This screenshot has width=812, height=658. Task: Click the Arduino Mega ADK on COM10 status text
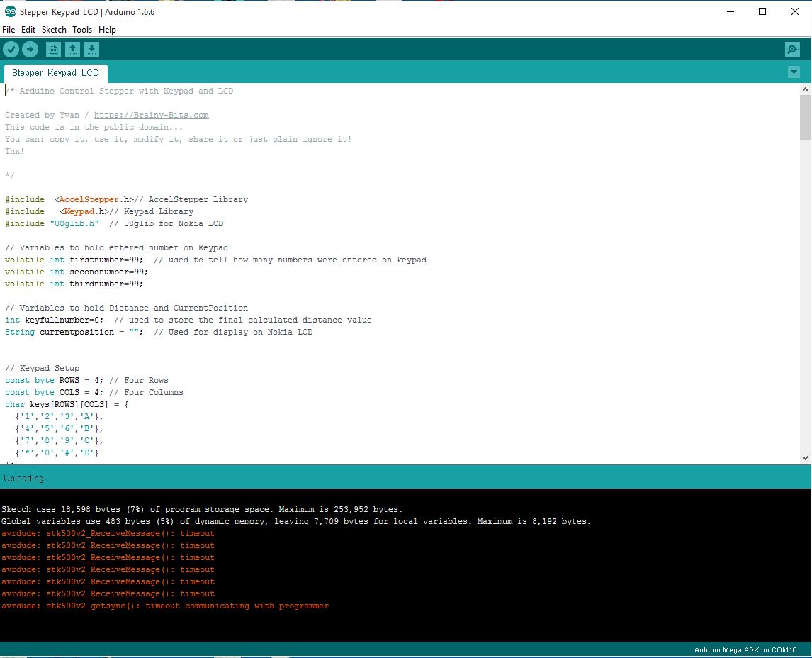click(x=746, y=650)
